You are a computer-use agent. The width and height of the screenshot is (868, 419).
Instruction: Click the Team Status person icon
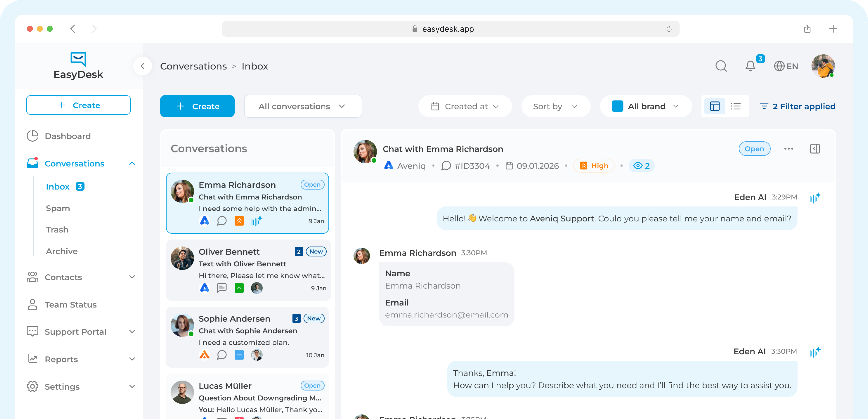pos(33,304)
